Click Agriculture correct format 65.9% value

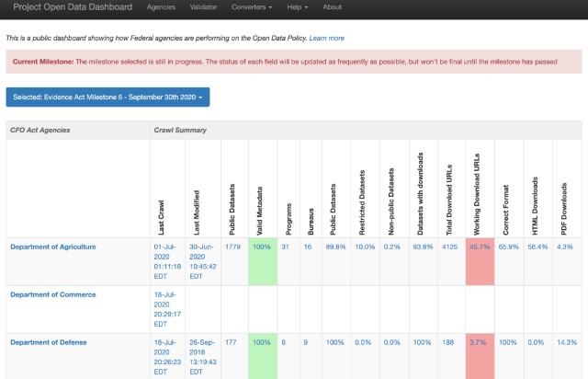click(x=508, y=247)
